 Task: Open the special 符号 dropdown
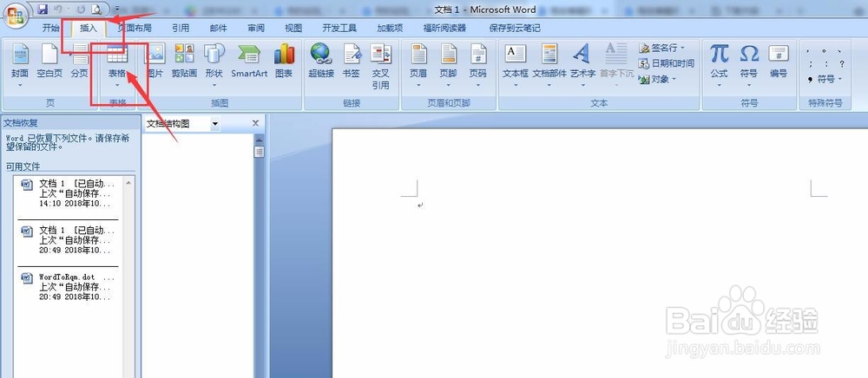click(x=825, y=79)
